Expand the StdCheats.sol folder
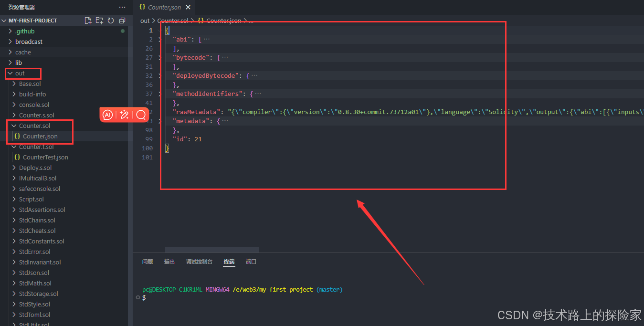 tap(64, 231)
